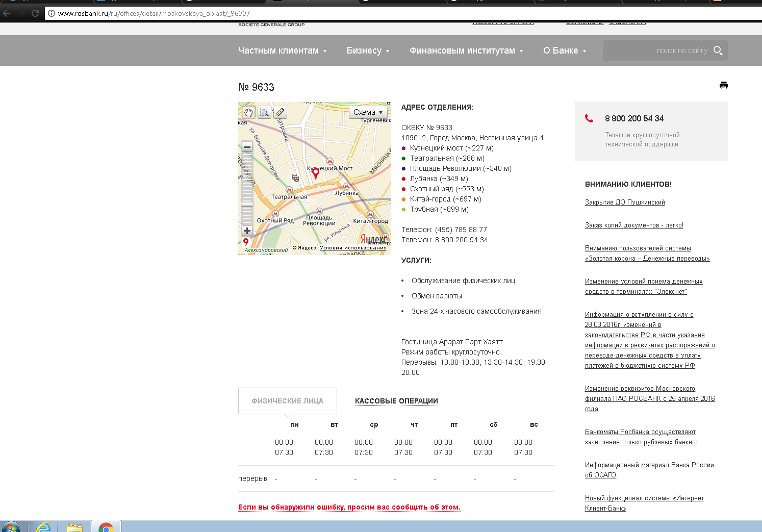762x532 pixels.
Task: Click the report an error red link
Action: click(349, 507)
